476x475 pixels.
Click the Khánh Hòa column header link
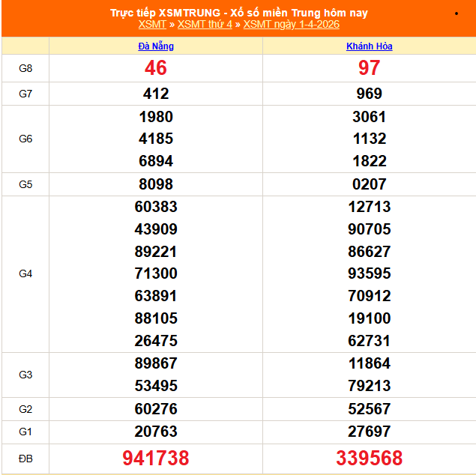tap(369, 46)
